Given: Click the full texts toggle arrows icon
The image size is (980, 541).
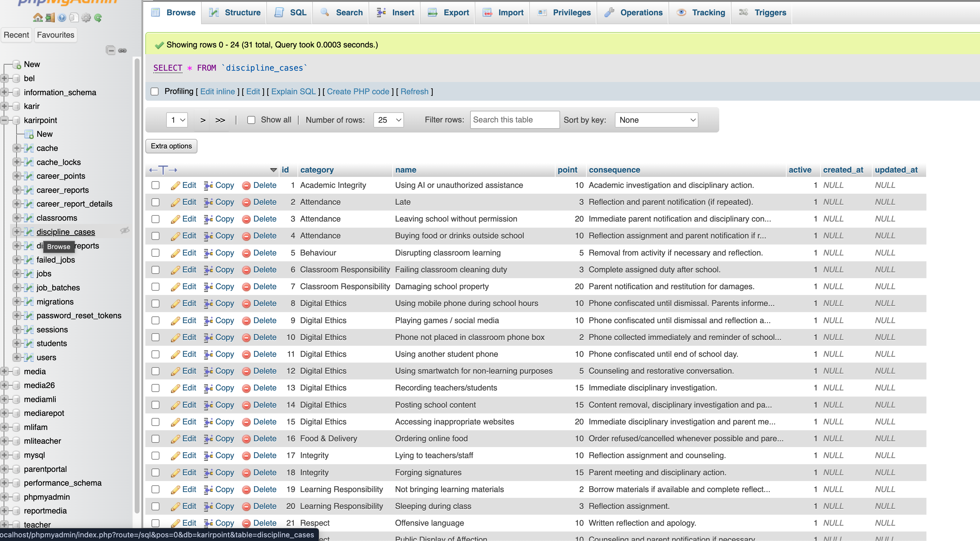Looking at the screenshot, I should 163,170.
